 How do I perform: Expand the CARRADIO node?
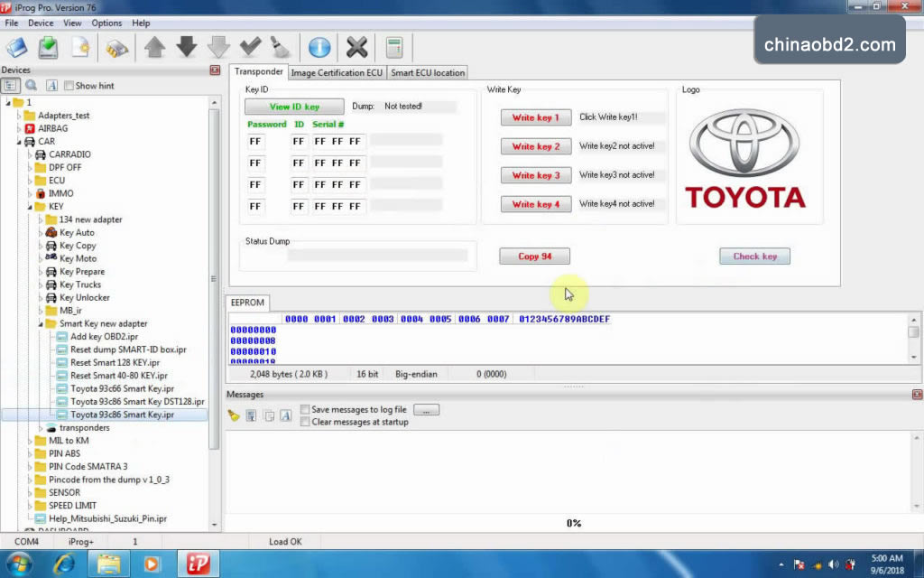[x=30, y=154]
